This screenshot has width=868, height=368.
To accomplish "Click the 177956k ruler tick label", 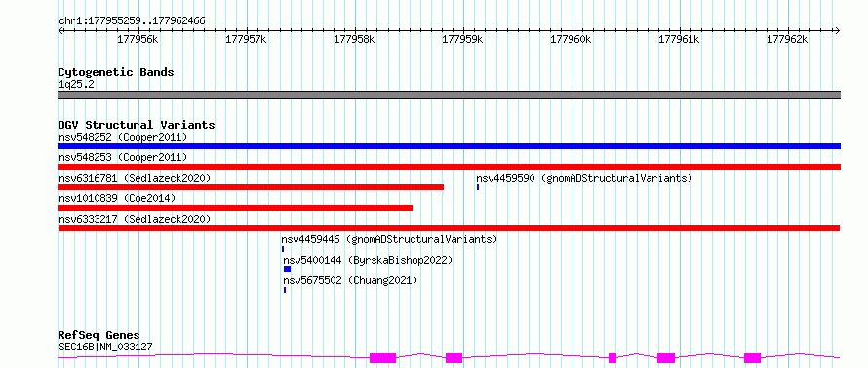I will coord(138,40).
